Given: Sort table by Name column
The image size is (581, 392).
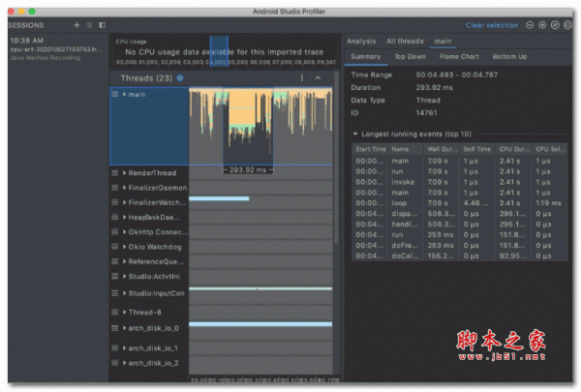Looking at the screenshot, I should (x=406, y=149).
